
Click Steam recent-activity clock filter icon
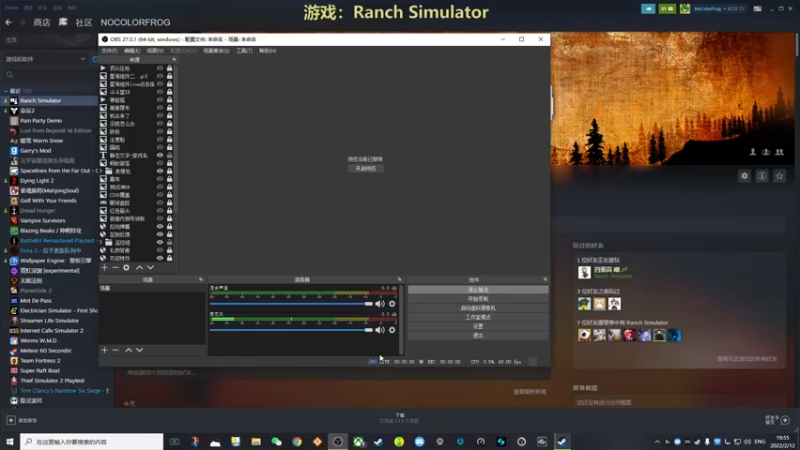coord(95,59)
